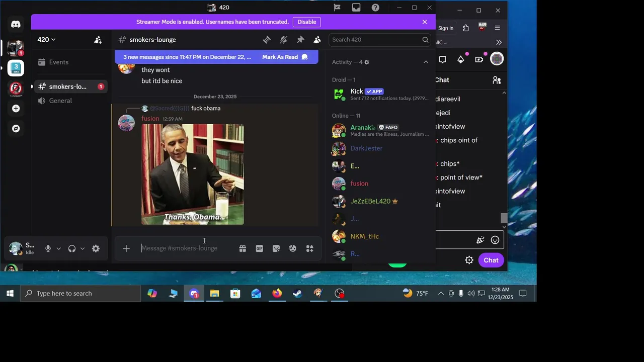Viewport: 644px width, 362px height.
Task: Search in the 420 server
Action: [x=380, y=40]
